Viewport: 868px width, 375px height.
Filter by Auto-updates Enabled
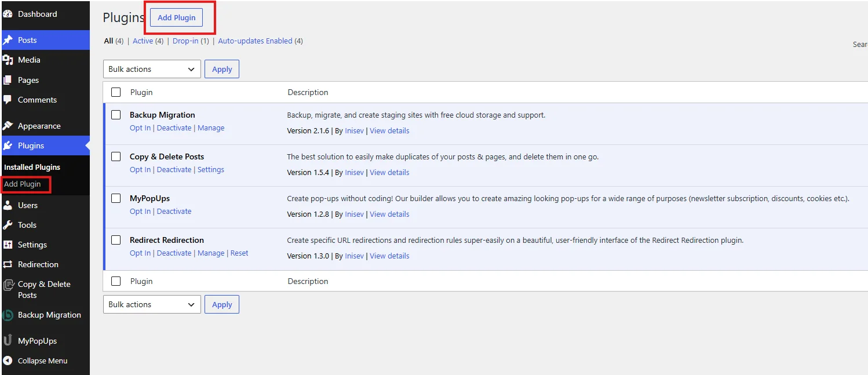[255, 41]
